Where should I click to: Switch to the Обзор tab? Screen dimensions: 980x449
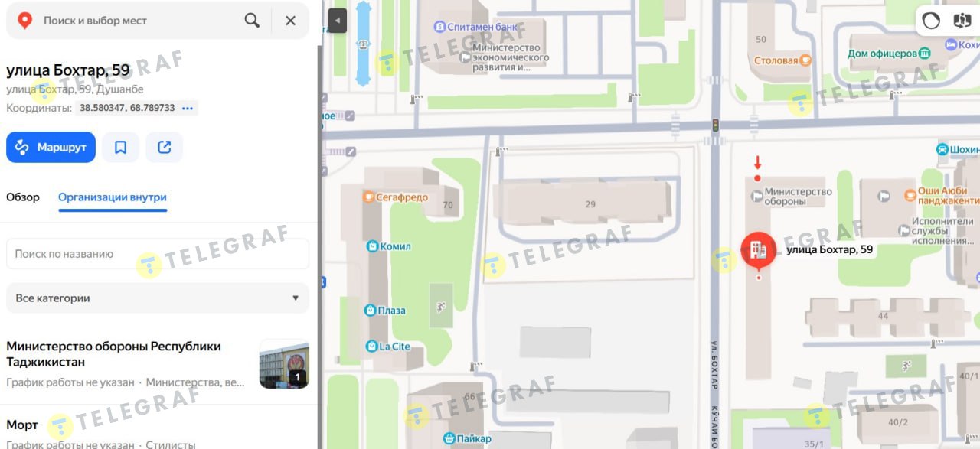click(23, 197)
